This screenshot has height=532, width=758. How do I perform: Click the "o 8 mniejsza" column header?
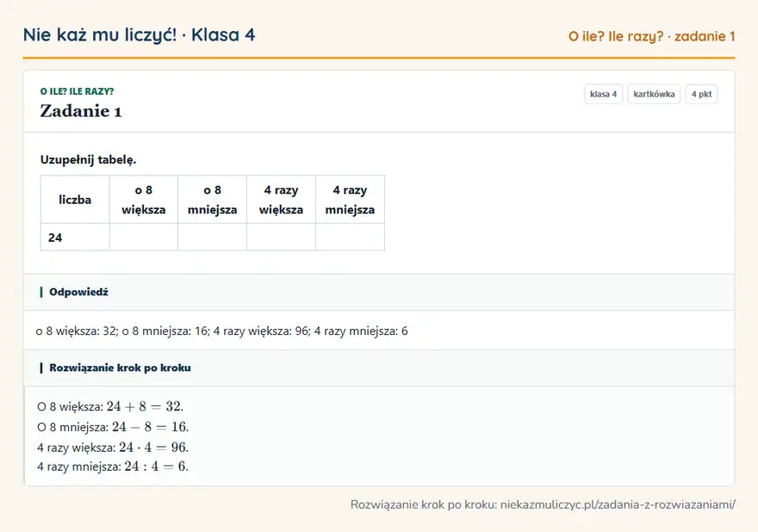pyautogui.click(x=212, y=200)
